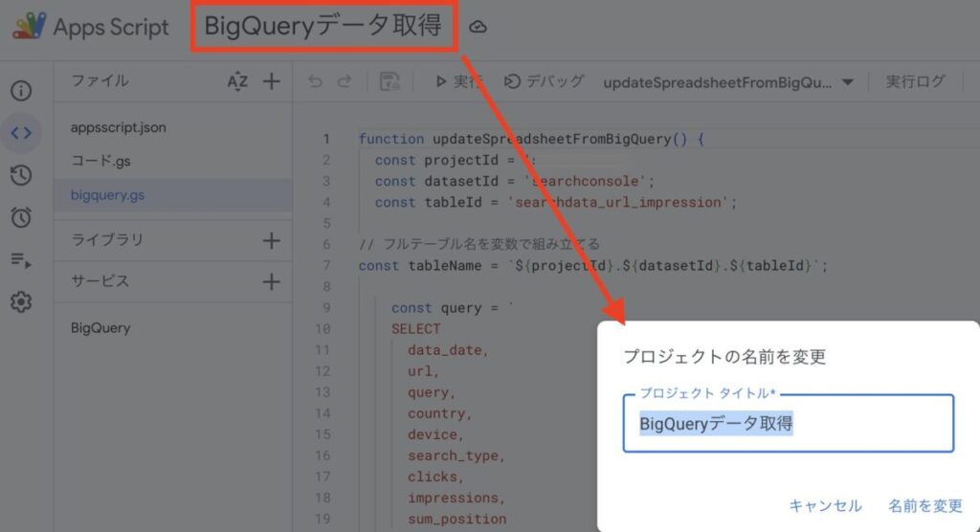Screen dimensions: 980x532
Task: Open the project overview info icon
Action: [21, 91]
